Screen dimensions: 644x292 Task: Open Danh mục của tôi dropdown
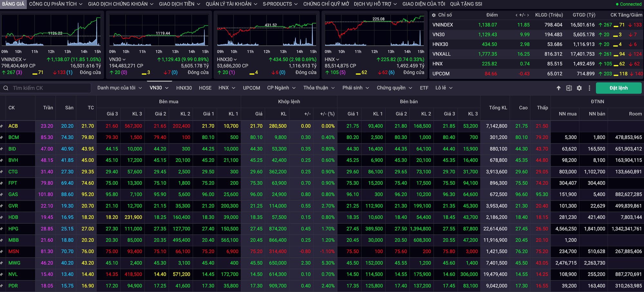(119, 88)
